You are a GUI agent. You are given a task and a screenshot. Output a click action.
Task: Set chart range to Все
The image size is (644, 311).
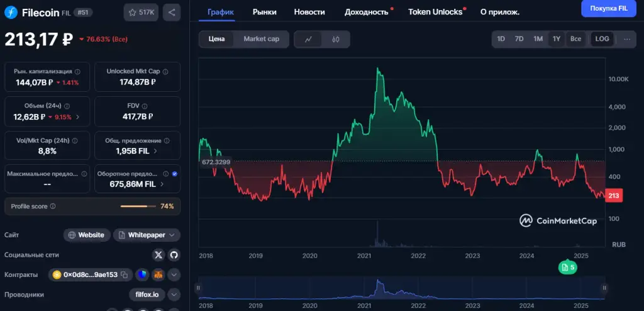[576, 39]
